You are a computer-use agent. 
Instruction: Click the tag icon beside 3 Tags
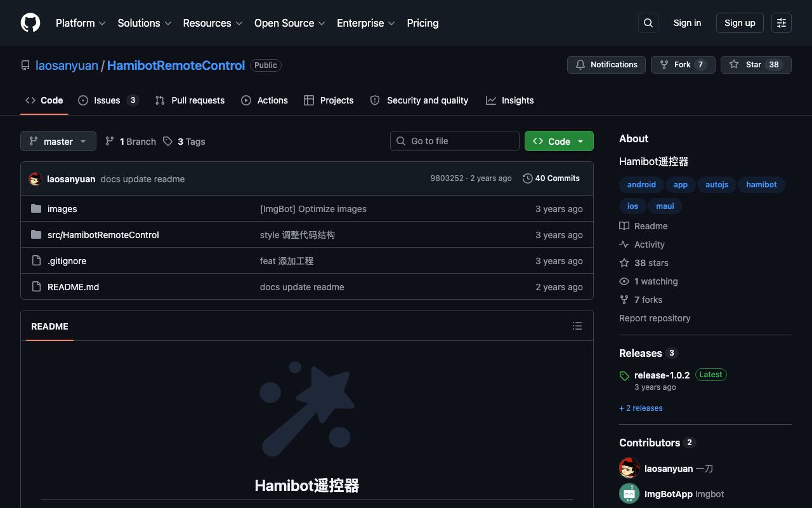(167, 142)
